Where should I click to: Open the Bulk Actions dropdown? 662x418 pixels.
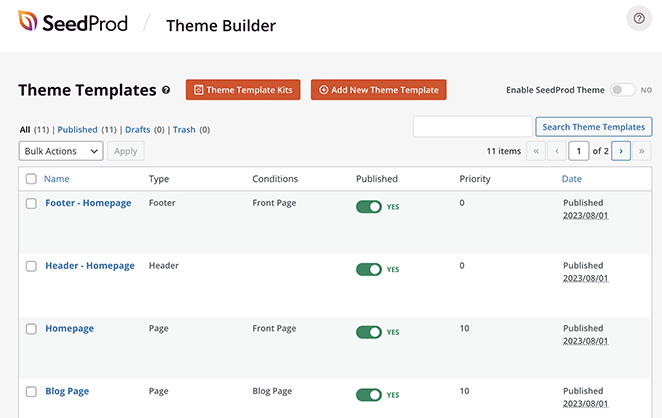(x=61, y=151)
